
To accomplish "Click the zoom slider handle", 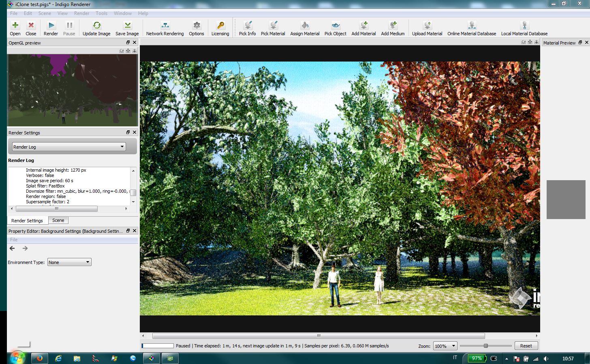I will (x=485, y=346).
